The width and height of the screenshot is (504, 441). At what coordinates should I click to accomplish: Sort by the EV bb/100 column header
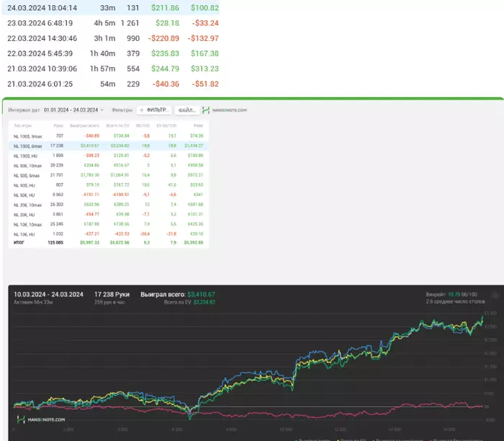166,126
